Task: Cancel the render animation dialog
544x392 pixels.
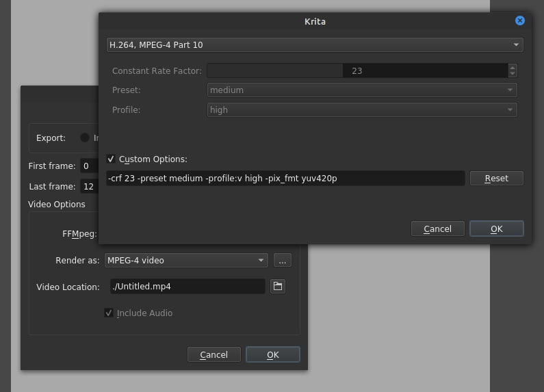Action: [213, 355]
